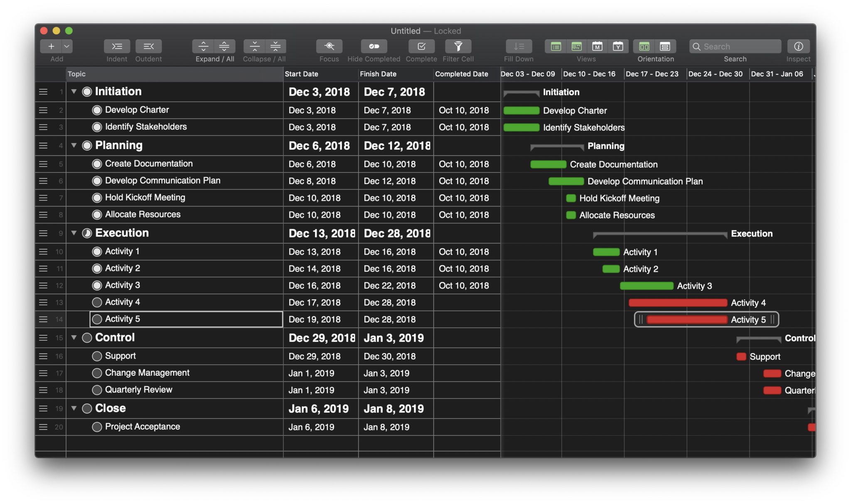Click the Complete checkmark icon
The height and width of the screenshot is (504, 851).
tap(421, 46)
